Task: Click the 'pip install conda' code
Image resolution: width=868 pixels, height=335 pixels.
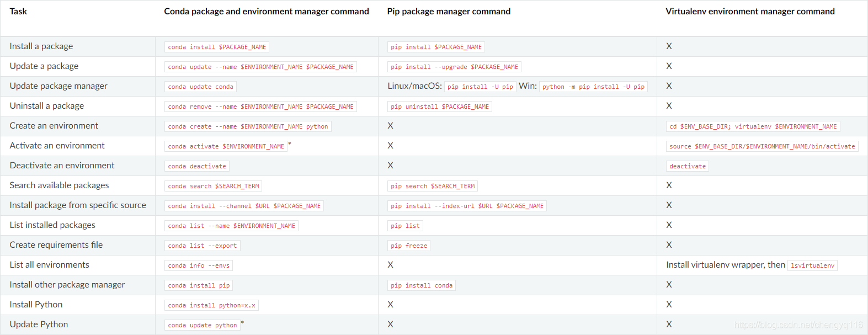Action: point(422,285)
